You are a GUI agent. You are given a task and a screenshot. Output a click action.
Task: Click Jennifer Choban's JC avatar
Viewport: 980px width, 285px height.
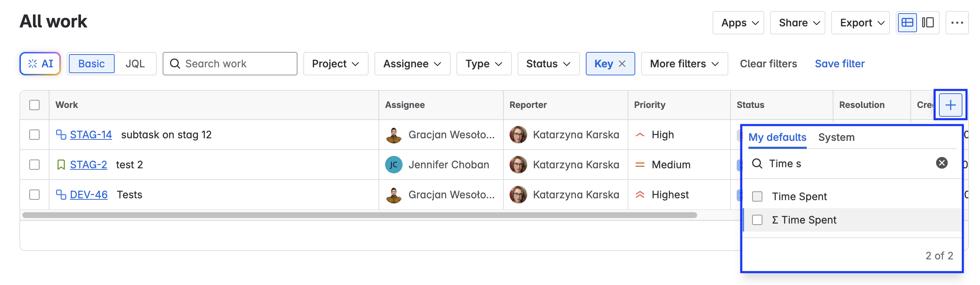393,165
